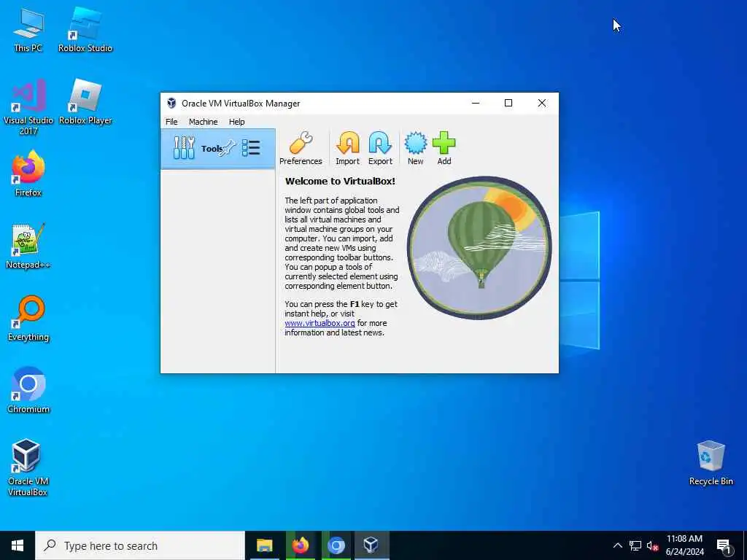Viewport: 747px width, 560px height.
Task: Select the Oracle VM VirtualBox desktop shortcut
Action: click(27, 467)
